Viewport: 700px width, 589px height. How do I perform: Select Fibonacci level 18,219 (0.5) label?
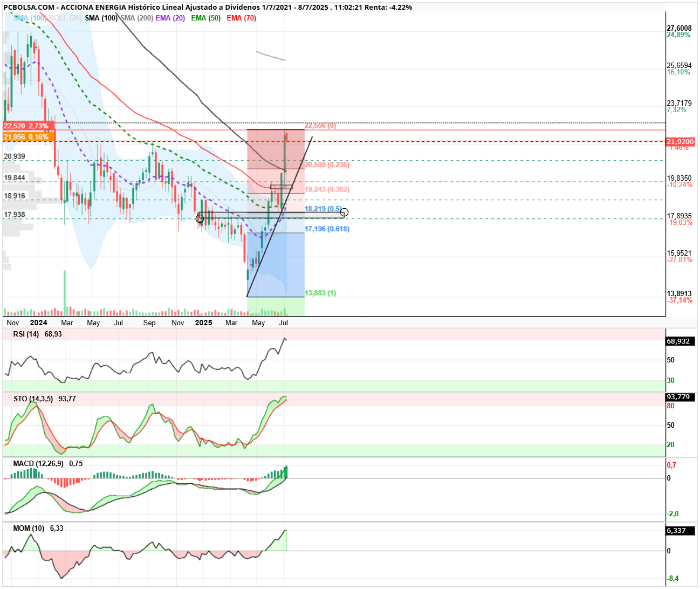coord(323,209)
